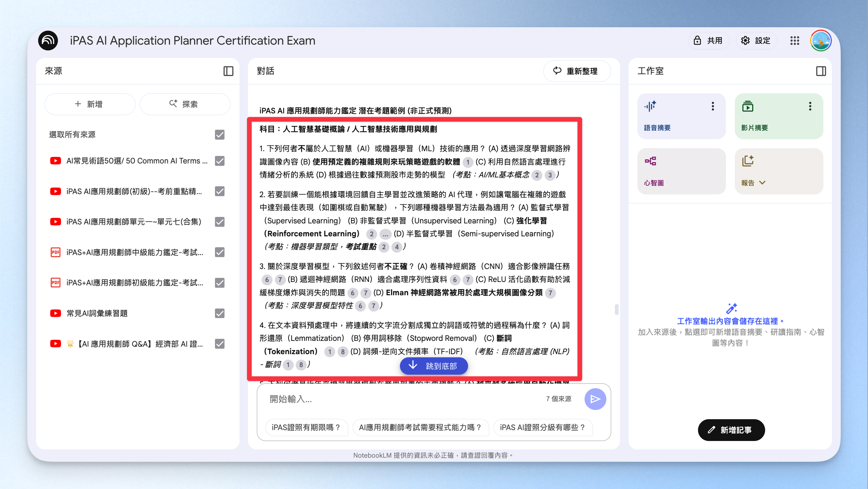Open Google apps grid icon

[795, 41]
